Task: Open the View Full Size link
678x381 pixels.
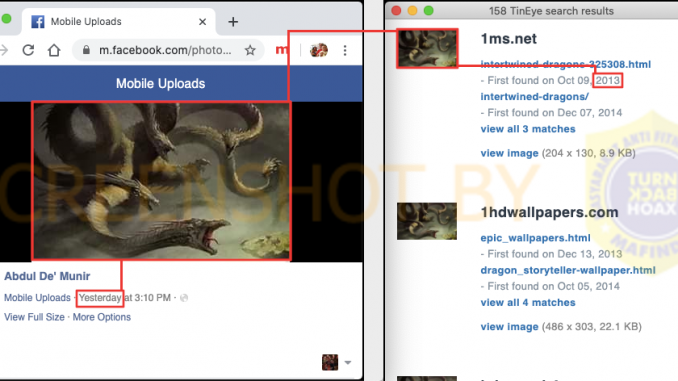Action: [34, 317]
